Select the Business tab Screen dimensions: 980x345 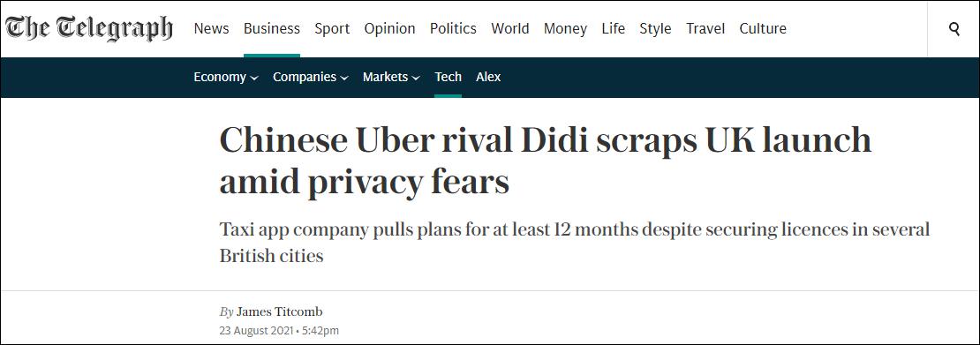pos(272,29)
